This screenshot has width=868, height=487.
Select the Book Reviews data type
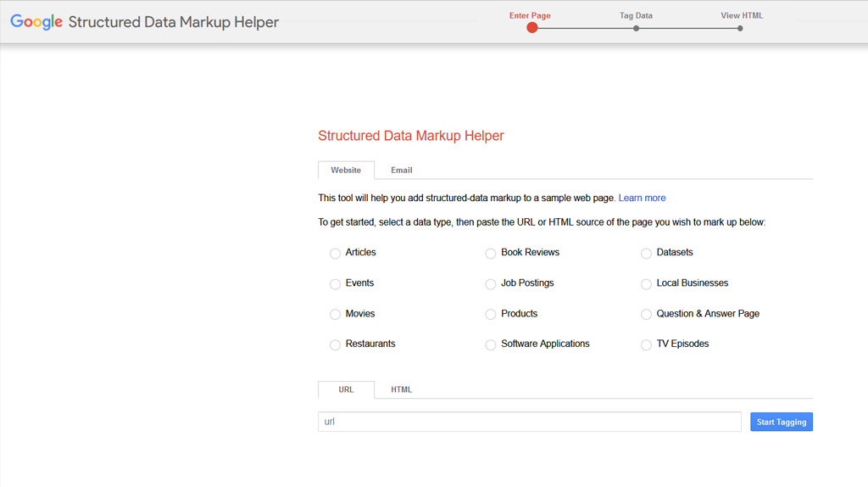(491, 253)
